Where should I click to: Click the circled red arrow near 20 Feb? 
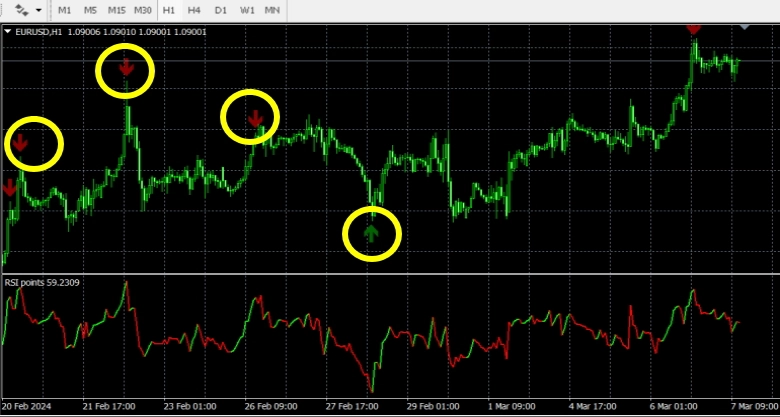(21, 144)
